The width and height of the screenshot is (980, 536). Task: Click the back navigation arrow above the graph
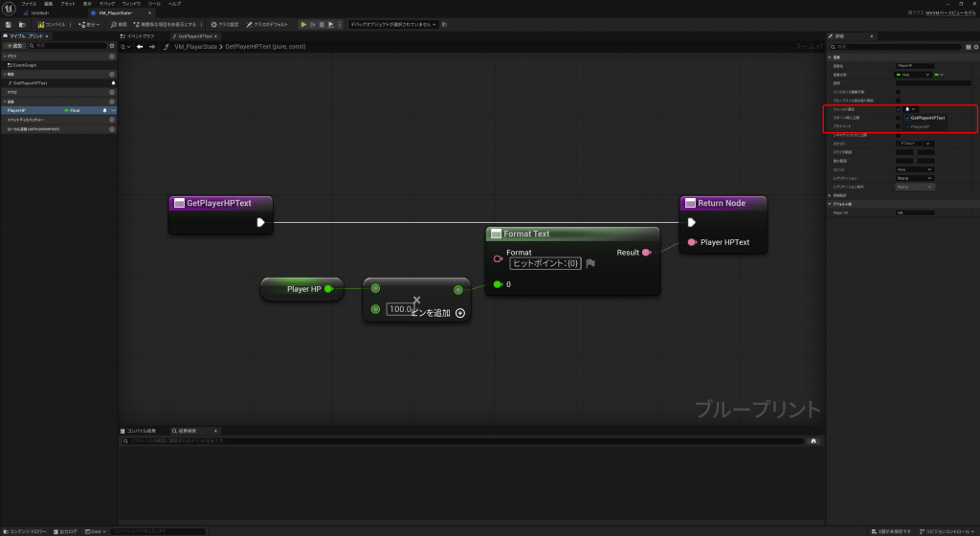point(140,46)
